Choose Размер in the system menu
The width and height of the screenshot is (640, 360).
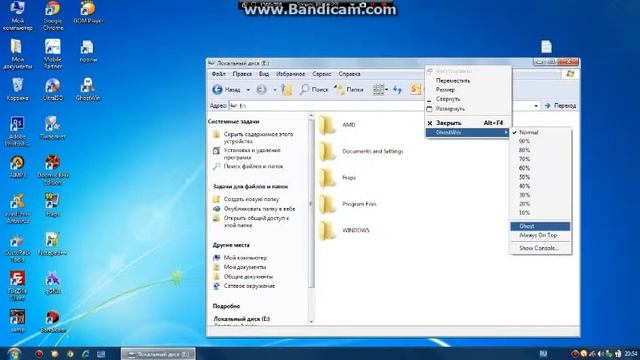[467, 90]
